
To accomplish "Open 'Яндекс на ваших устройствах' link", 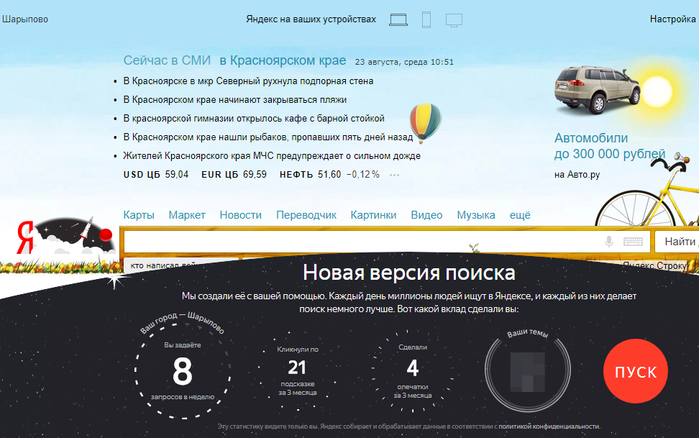I will point(311,19).
